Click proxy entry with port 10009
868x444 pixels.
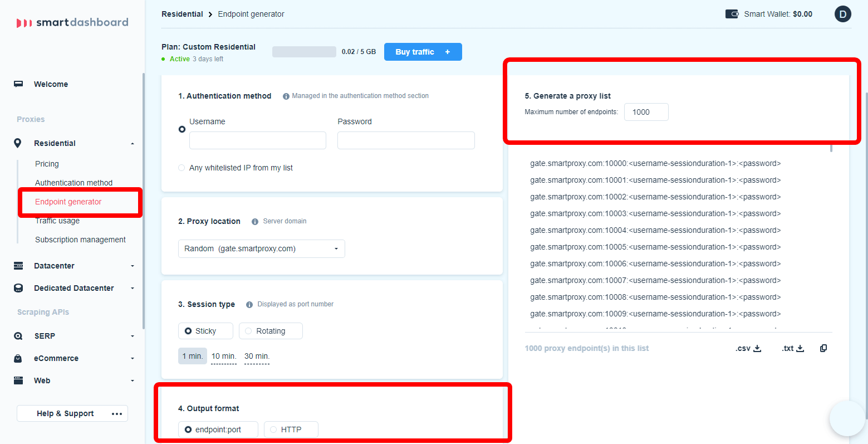pyautogui.click(x=655, y=314)
